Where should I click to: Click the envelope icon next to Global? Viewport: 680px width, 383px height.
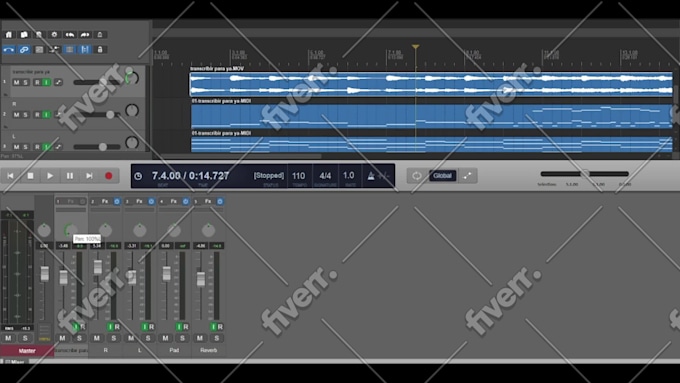(468, 176)
